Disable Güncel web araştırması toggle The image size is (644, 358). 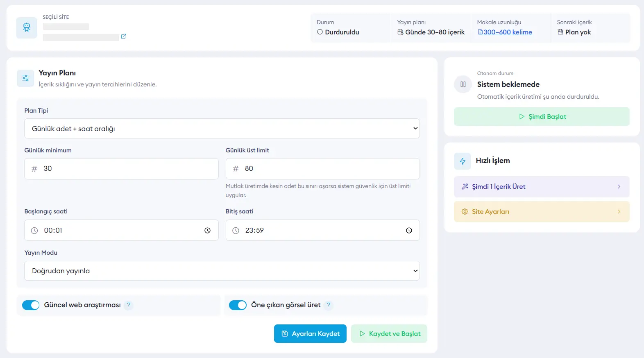pyautogui.click(x=31, y=305)
